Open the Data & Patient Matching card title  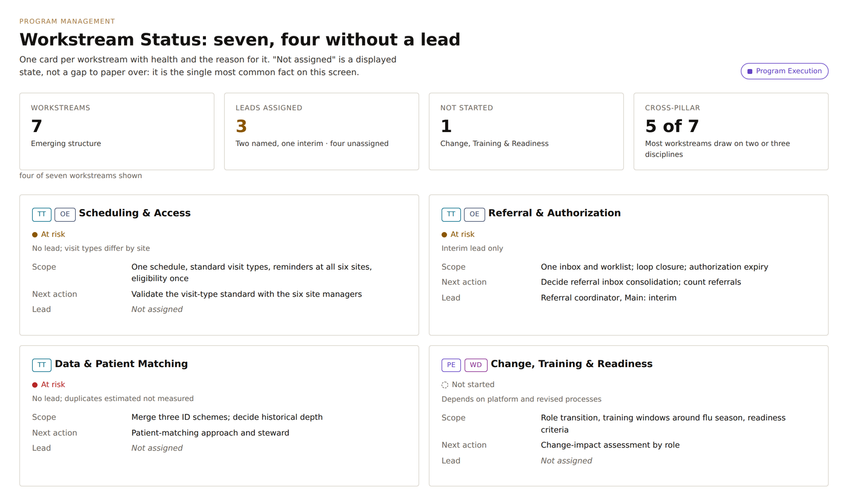tap(121, 364)
